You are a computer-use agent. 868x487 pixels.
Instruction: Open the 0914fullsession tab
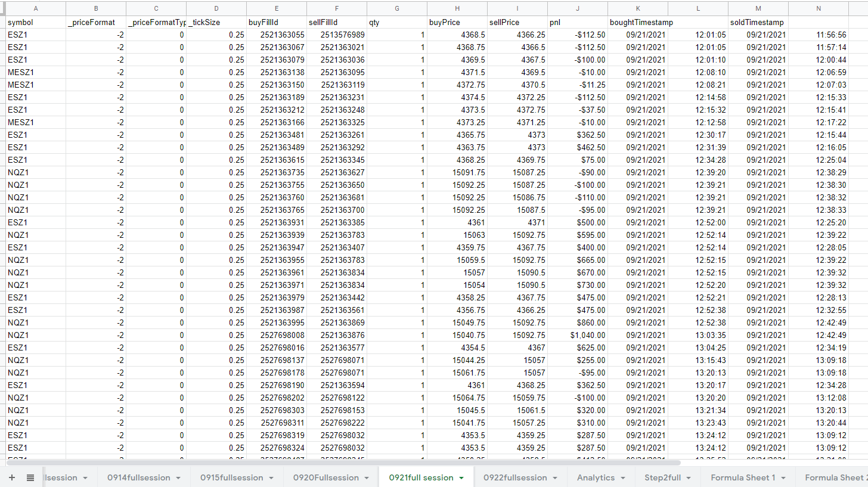point(138,477)
